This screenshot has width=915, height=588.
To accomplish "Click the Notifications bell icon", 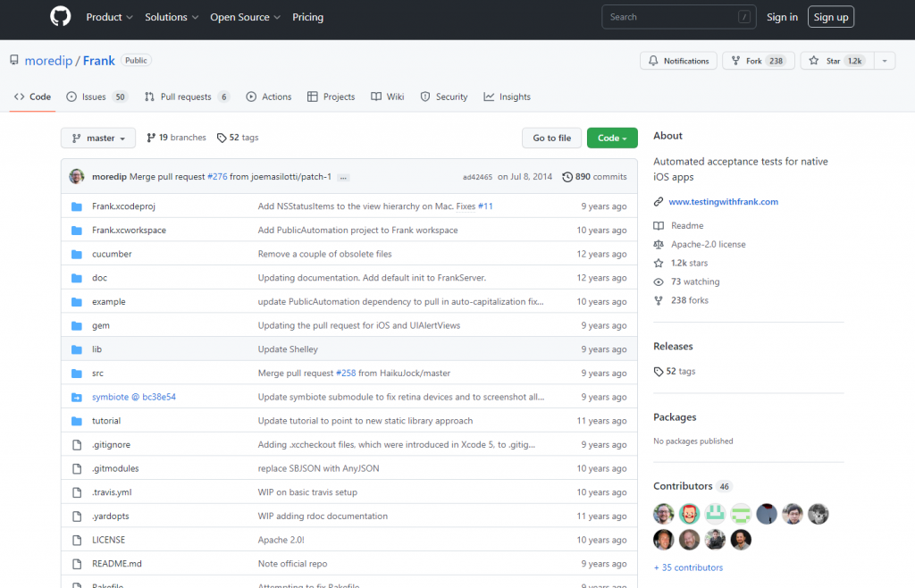I will click(653, 61).
